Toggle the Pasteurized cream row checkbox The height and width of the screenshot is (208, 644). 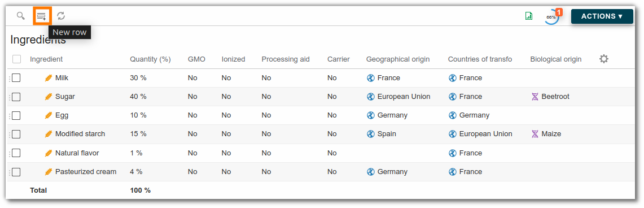[16, 172]
